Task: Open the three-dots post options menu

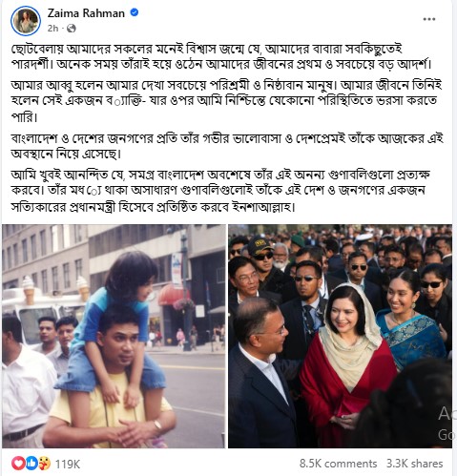Action: (x=429, y=19)
